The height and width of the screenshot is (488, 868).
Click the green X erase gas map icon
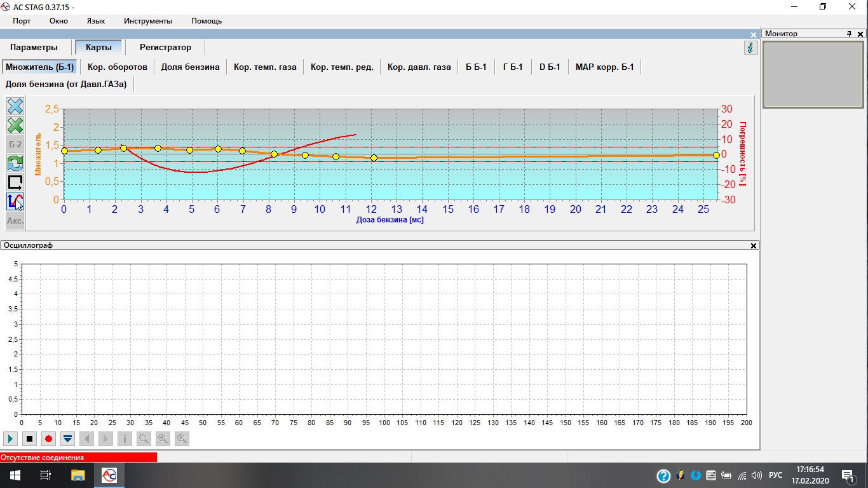coord(15,125)
